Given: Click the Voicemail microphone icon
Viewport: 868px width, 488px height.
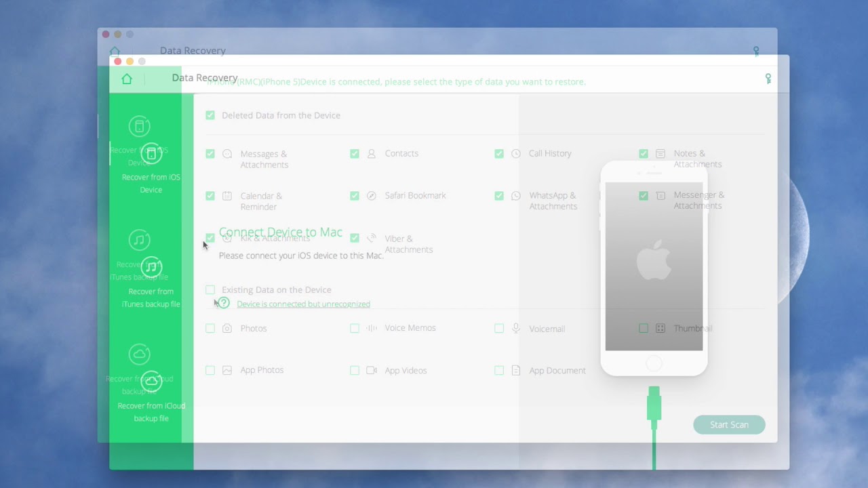Looking at the screenshot, I should pos(516,328).
